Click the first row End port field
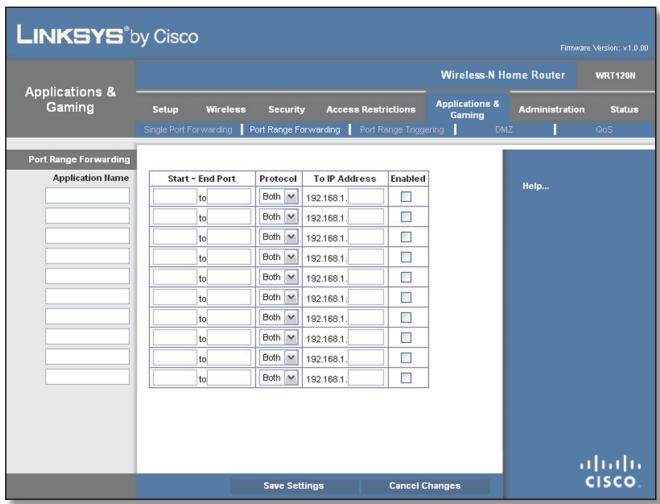The image size is (660, 504). coord(229,197)
